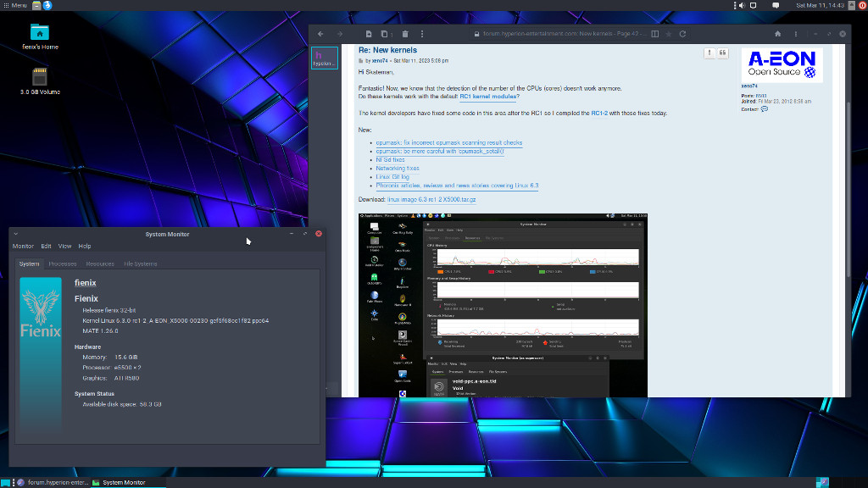Click the red power button in top panel

(863, 6)
